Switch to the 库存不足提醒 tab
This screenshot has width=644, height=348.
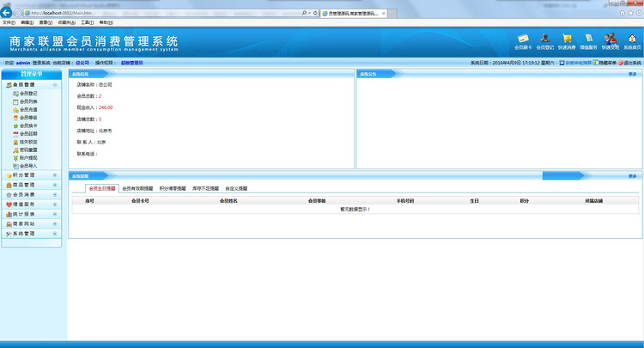pos(205,187)
